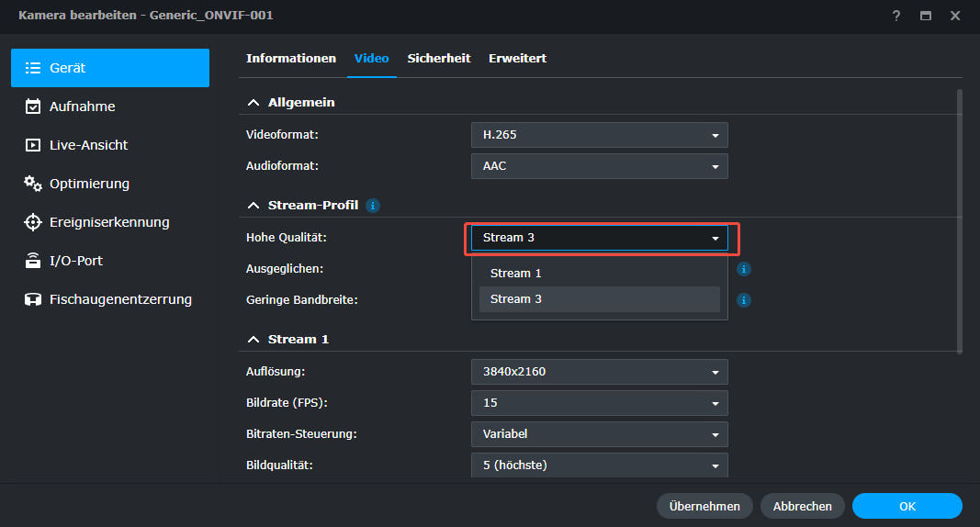Image resolution: width=980 pixels, height=527 pixels.
Task: Open the Fischaugenentzerrung section
Action: tap(110, 299)
